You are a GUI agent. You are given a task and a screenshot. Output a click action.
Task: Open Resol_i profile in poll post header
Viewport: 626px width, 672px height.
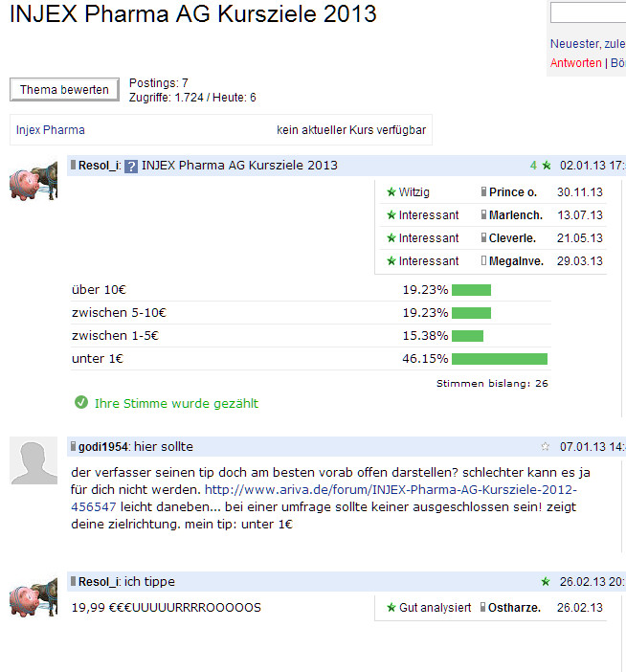point(99,166)
